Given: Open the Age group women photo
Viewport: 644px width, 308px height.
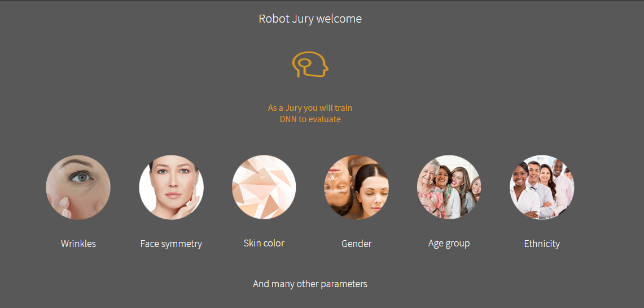Looking at the screenshot, I should 449,187.
